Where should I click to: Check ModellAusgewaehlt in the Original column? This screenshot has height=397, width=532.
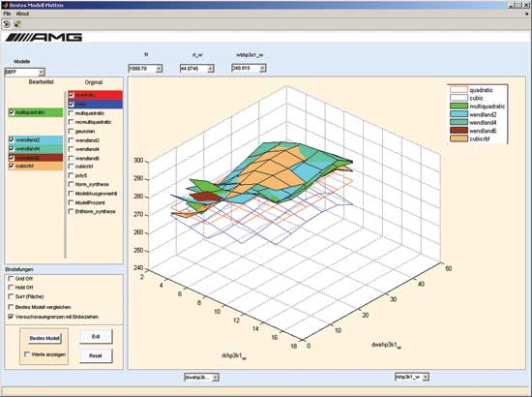pos(71,194)
